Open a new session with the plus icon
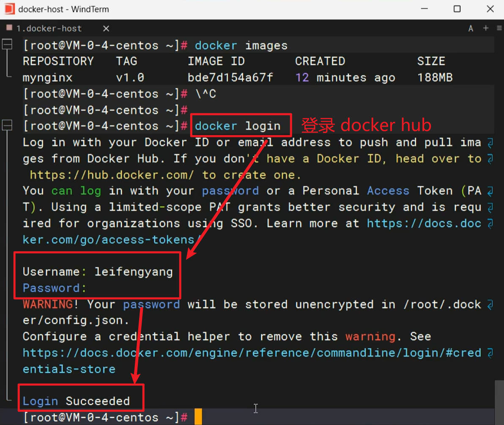Image resolution: width=504 pixels, height=425 pixels. (x=486, y=28)
